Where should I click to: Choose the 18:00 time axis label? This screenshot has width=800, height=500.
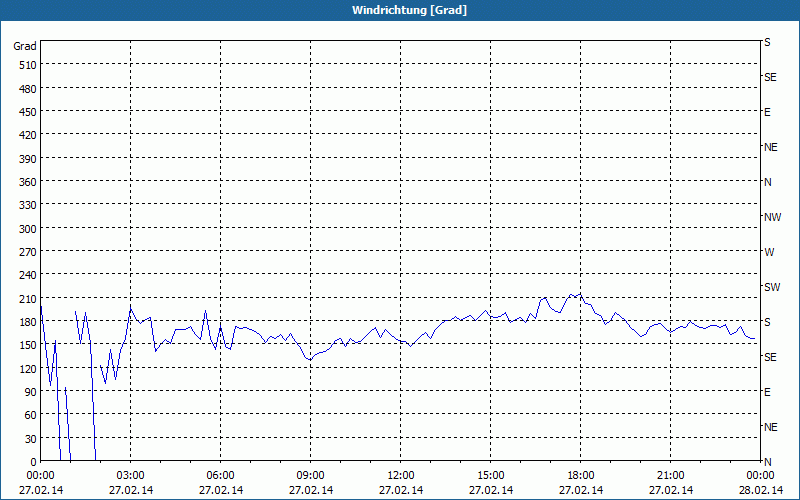point(580,475)
